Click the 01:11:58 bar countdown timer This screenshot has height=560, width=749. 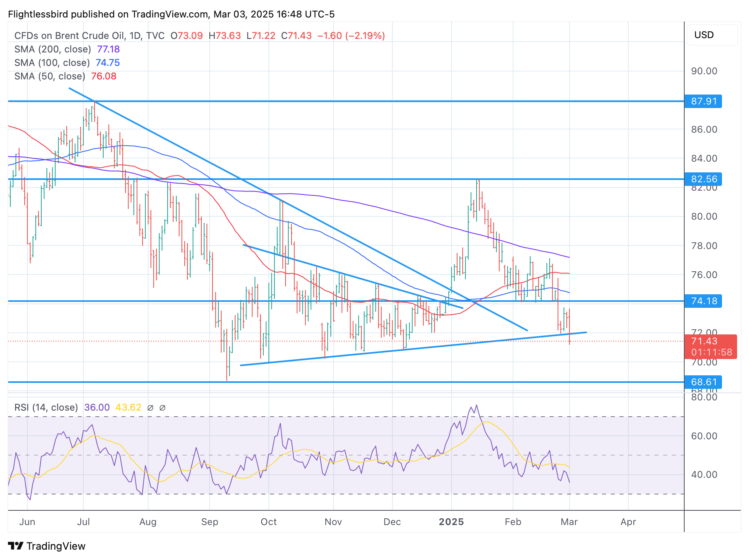pos(711,353)
